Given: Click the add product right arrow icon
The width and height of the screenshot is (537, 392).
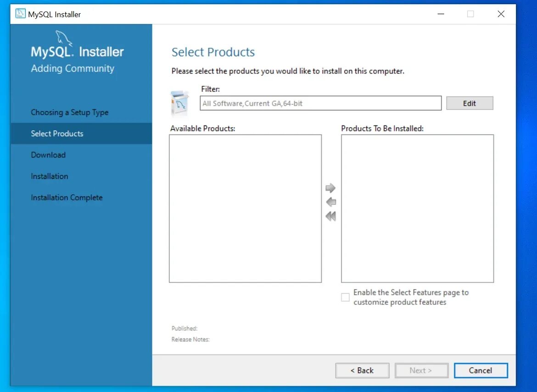Looking at the screenshot, I should pos(330,188).
